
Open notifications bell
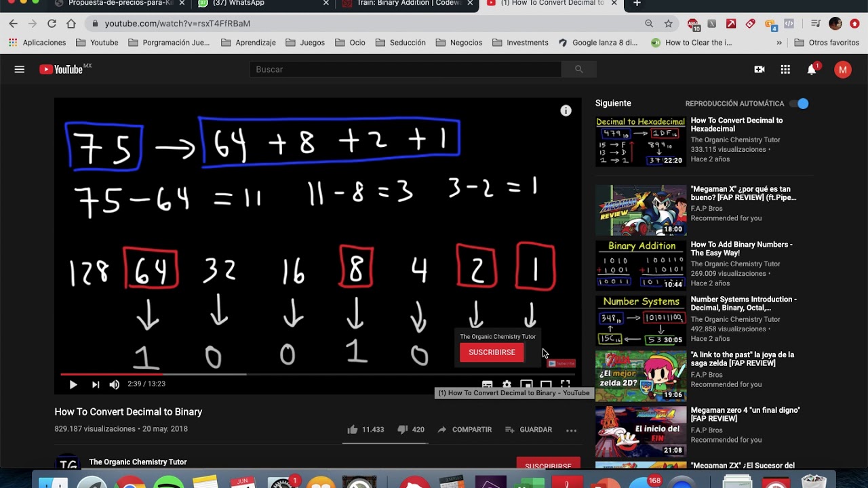click(812, 69)
